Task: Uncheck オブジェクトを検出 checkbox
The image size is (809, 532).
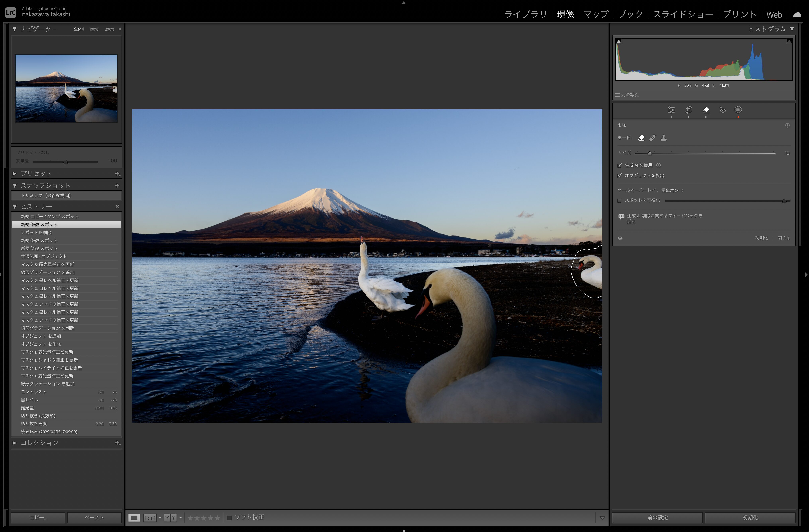Action: (x=620, y=176)
